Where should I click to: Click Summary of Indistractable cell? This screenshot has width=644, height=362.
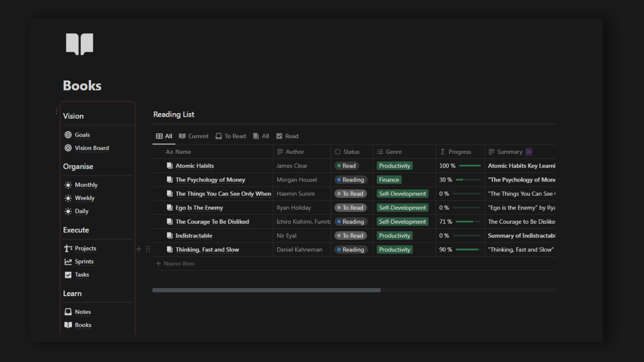(520, 235)
